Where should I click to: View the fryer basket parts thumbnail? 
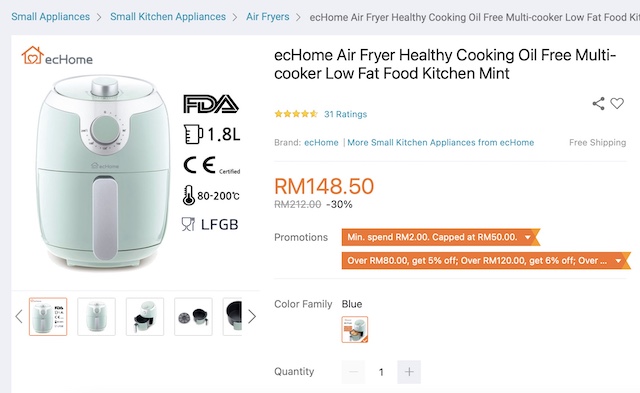coord(193,317)
